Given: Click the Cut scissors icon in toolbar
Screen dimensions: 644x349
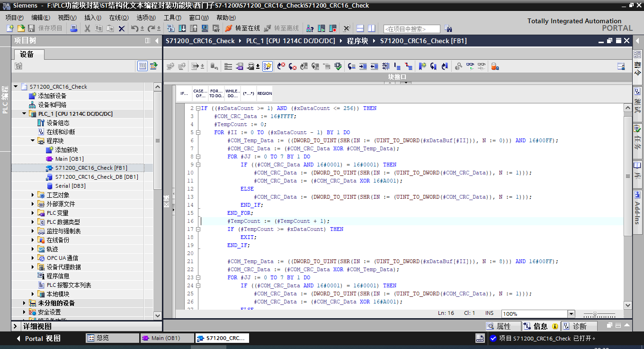Looking at the screenshot, I should [x=87, y=28].
